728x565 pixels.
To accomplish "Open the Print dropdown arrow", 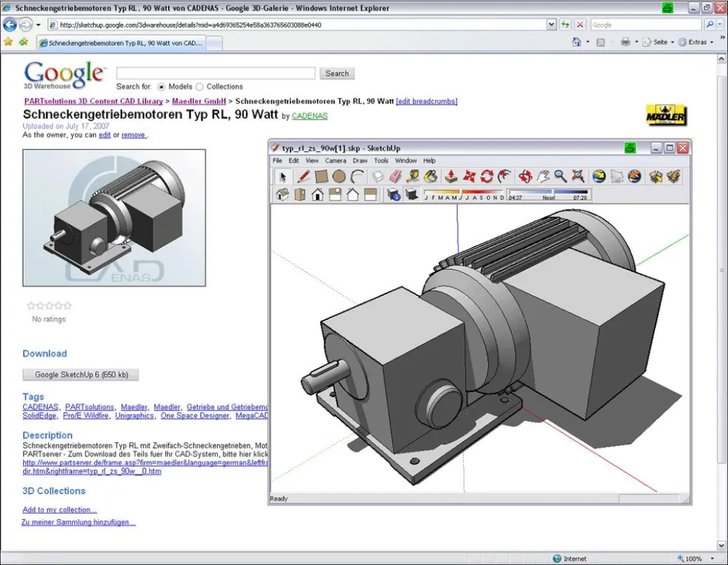I will pyautogui.click(x=637, y=42).
